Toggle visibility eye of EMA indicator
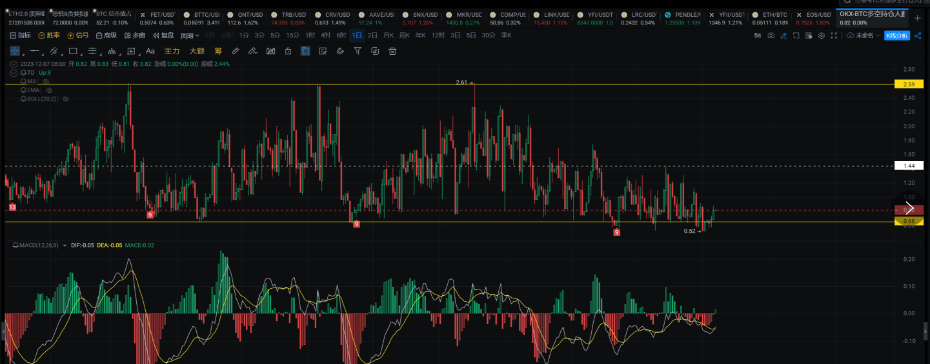Viewport: 930px width, 364px height. pyautogui.click(x=49, y=90)
